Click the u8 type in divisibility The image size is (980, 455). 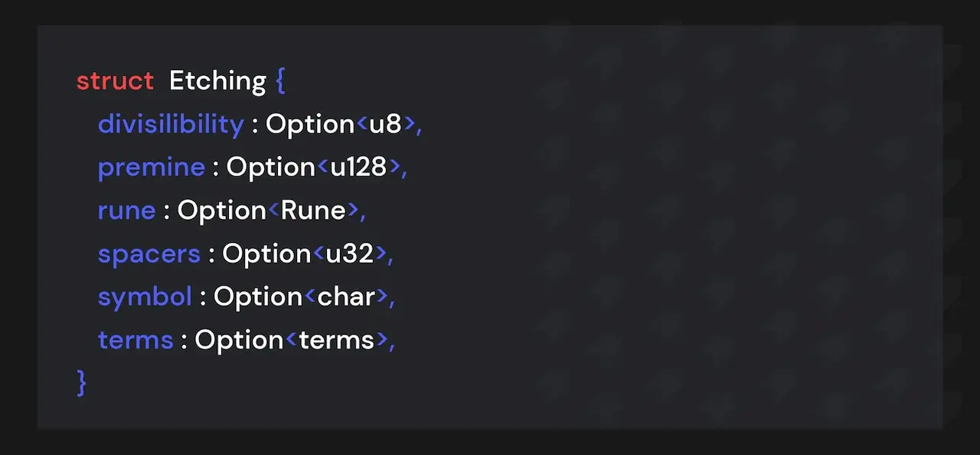pos(385,124)
